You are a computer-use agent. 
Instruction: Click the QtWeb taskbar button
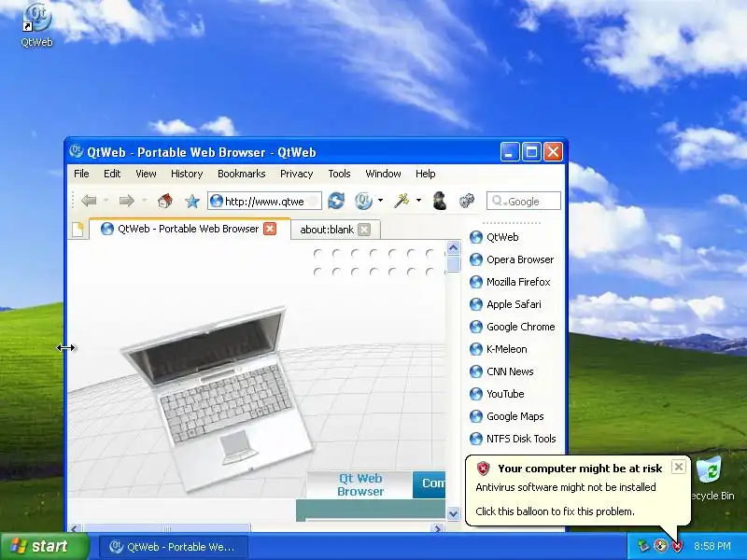pos(174,546)
